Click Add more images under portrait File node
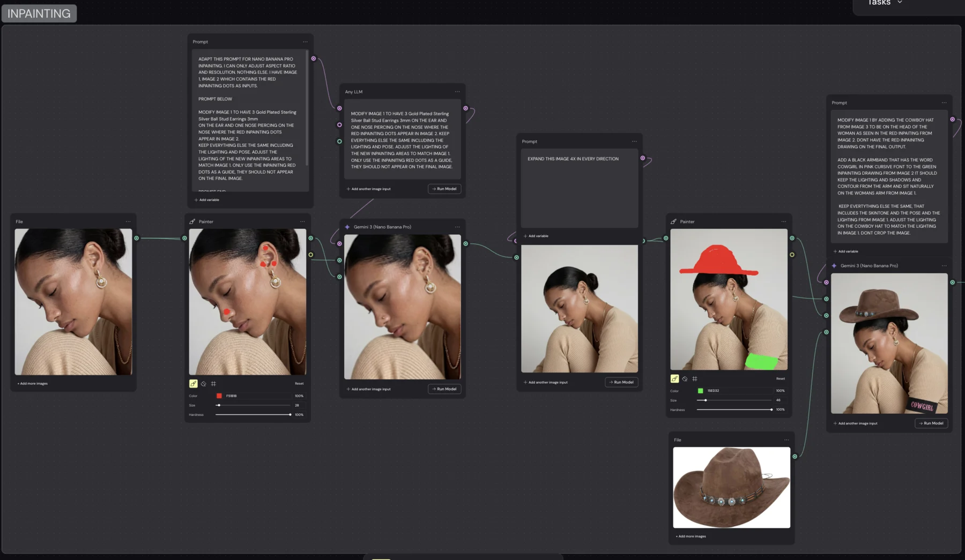Viewport: 965px width, 560px height. [x=33, y=384]
